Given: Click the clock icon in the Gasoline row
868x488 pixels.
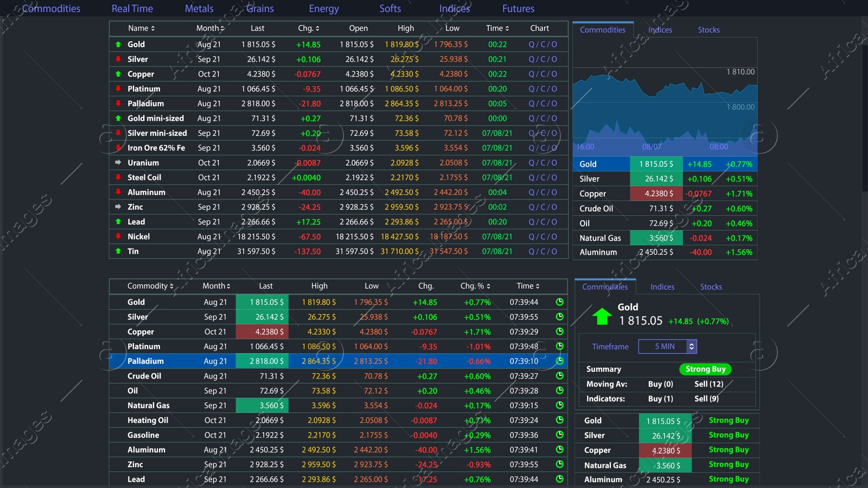Looking at the screenshot, I should tap(560, 435).
